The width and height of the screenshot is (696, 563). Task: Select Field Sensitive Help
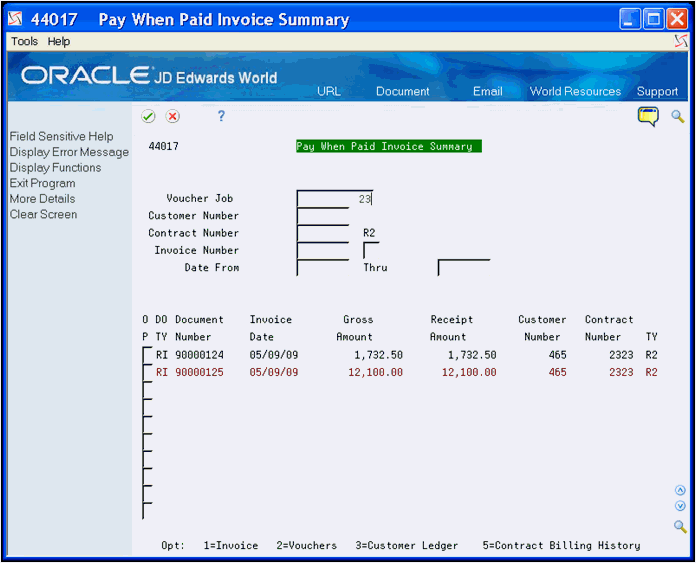coord(61,136)
